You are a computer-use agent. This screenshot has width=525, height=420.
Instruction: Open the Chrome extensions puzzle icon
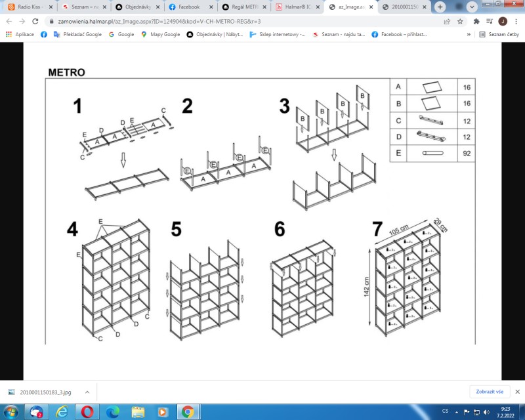pos(476,22)
